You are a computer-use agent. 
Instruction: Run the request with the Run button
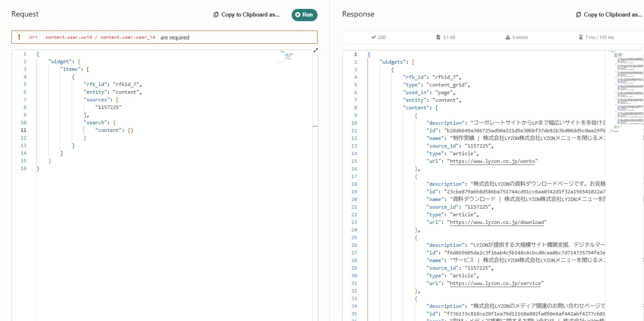(x=304, y=14)
